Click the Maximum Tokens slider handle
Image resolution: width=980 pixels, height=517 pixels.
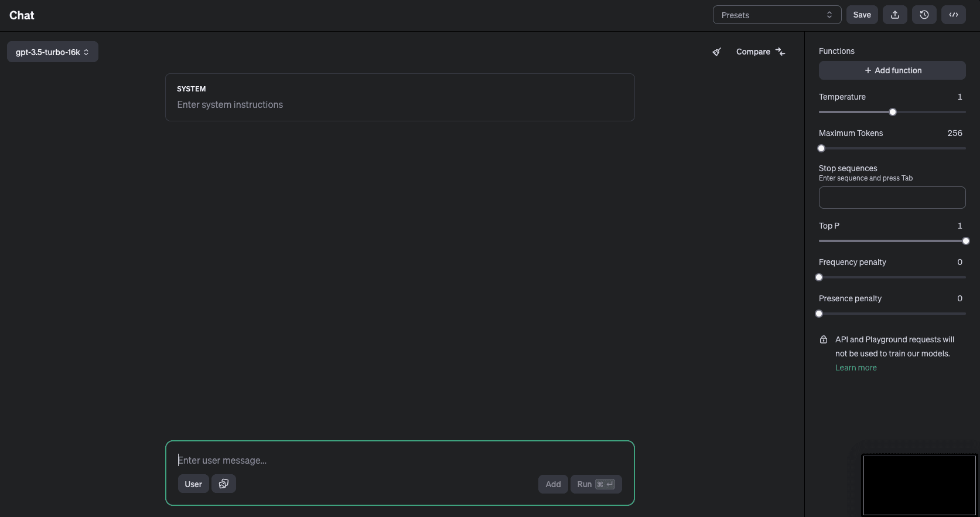click(821, 148)
